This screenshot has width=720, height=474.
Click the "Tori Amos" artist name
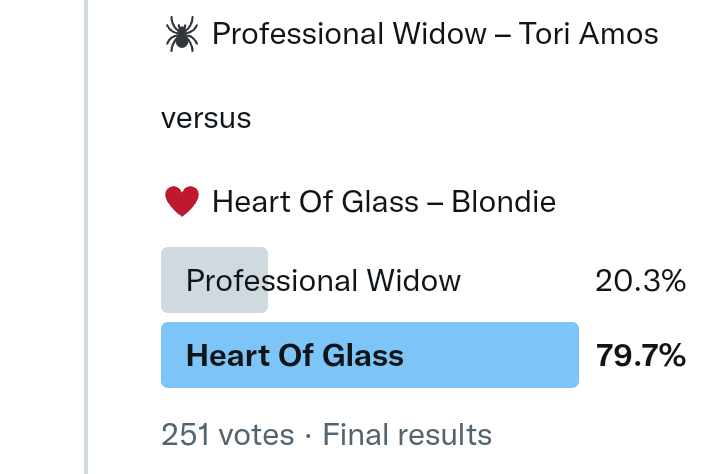point(588,35)
